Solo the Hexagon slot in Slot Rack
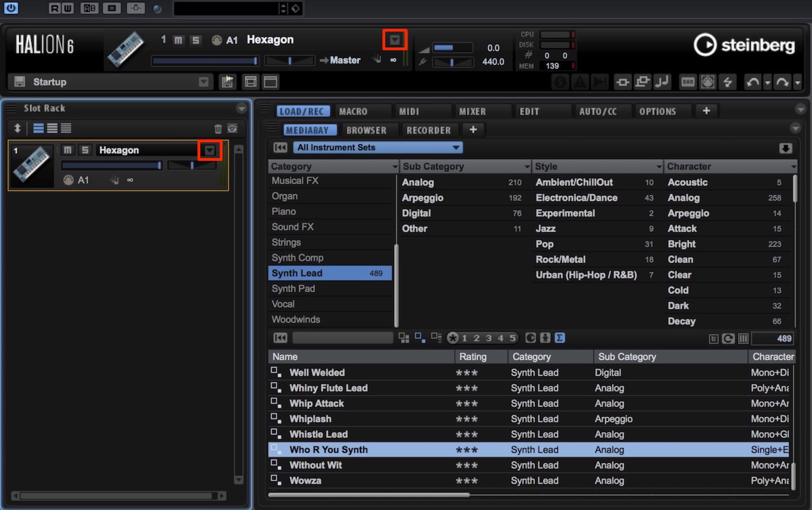This screenshot has width=812, height=510. pos(85,150)
